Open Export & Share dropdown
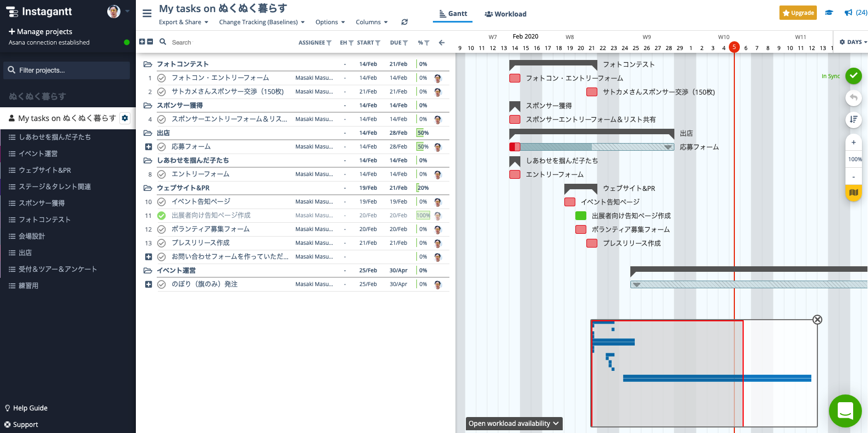 pos(183,22)
